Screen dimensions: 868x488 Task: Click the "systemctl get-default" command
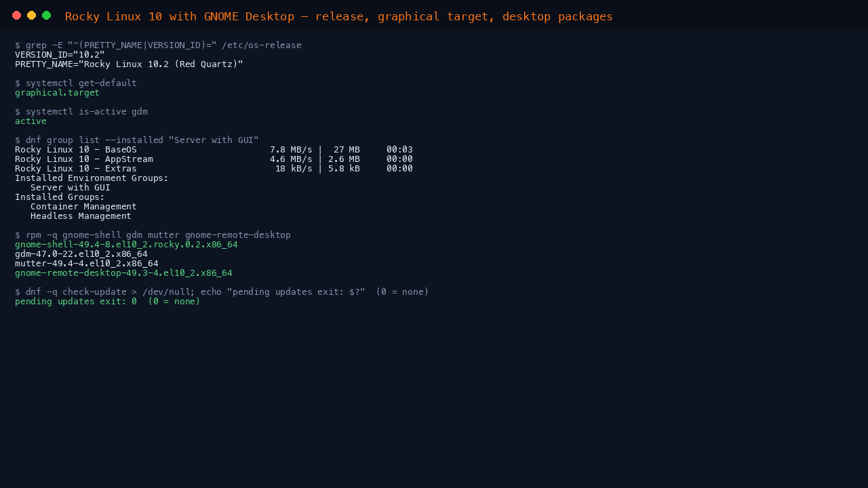click(76, 83)
